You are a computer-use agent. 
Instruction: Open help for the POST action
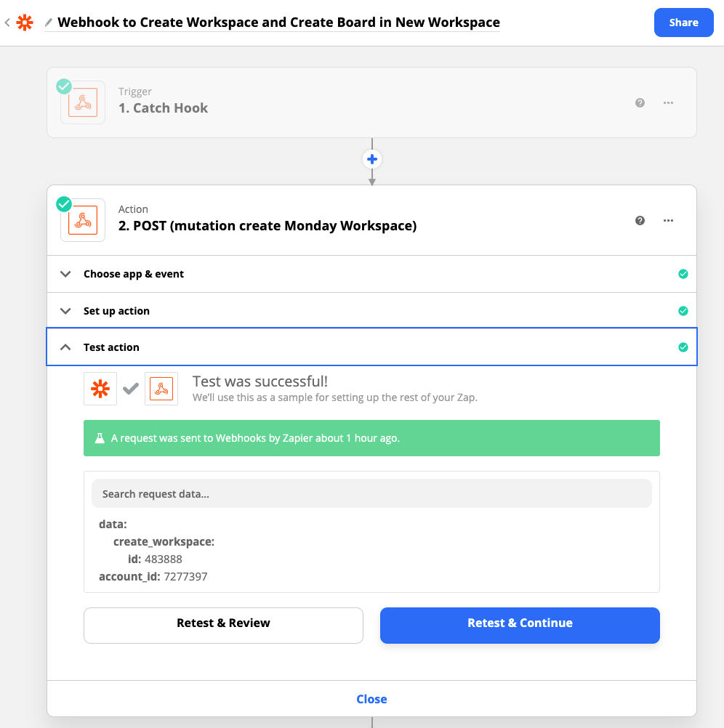coord(640,221)
